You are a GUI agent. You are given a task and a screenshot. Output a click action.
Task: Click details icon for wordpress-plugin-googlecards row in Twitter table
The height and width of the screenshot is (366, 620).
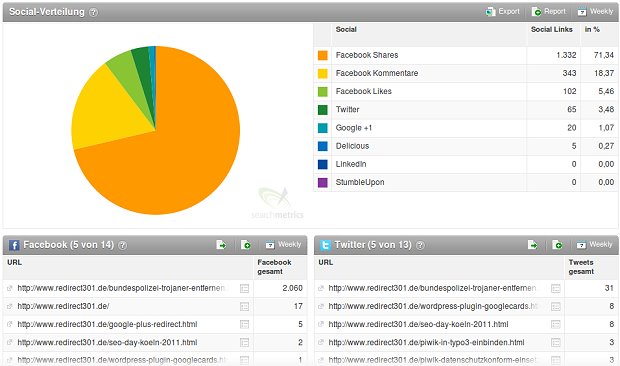click(556, 307)
